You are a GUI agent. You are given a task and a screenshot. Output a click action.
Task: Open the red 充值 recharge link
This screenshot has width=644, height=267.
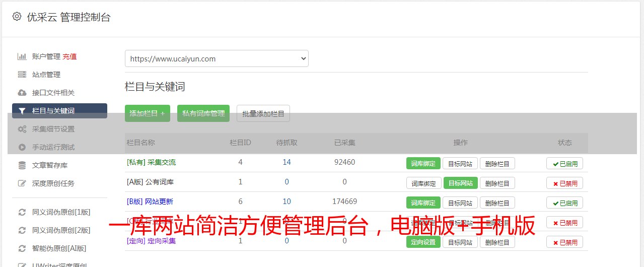point(70,56)
